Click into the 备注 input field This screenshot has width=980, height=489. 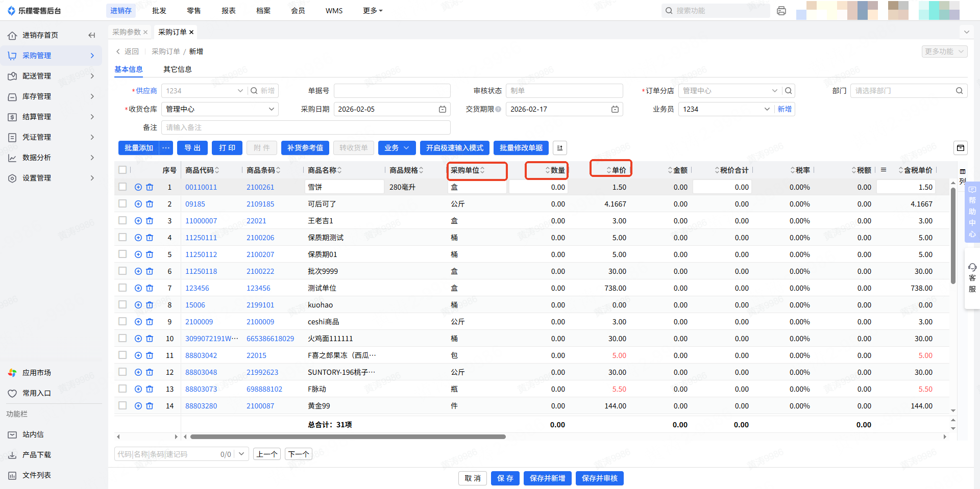click(x=305, y=127)
